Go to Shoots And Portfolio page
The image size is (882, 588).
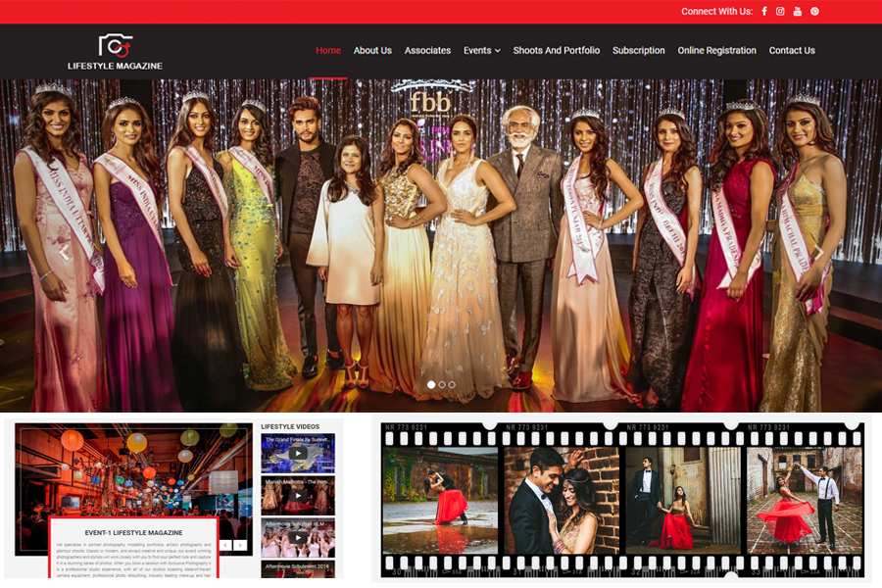pyautogui.click(x=556, y=51)
